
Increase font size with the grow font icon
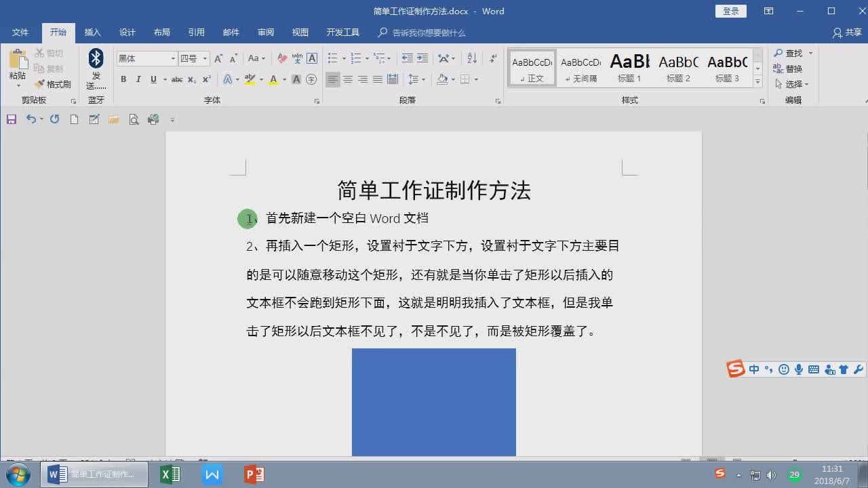(x=218, y=59)
